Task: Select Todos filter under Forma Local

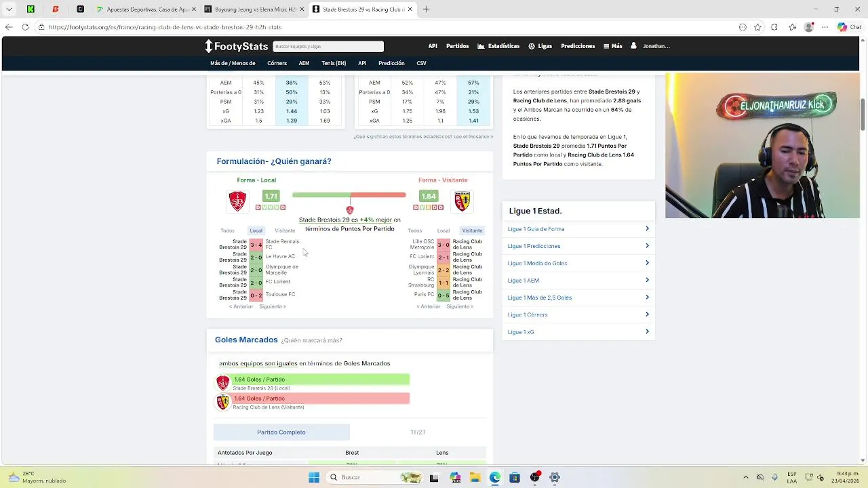Action: point(227,230)
